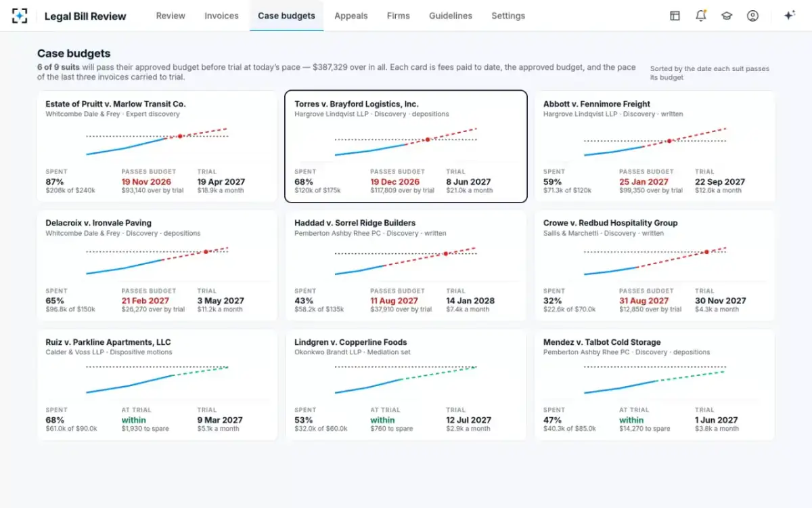Screen dimensions: 812x508
Task: Click the '25 Jan 2027' passes budget date
Action: click(x=644, y=182)
